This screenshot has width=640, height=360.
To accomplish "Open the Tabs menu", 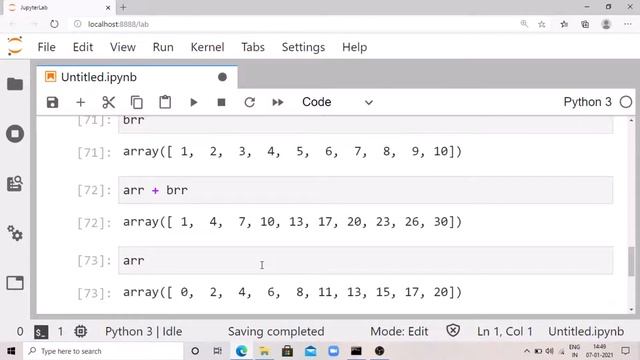I will (253, 47).
